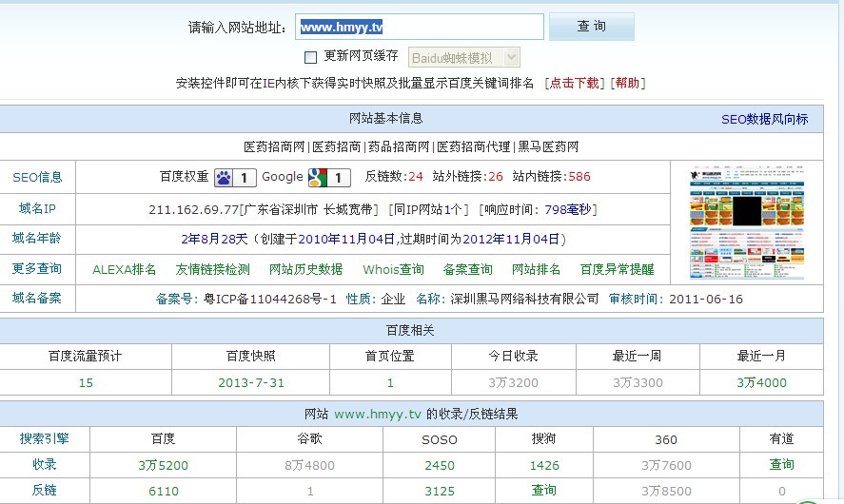Click the 有道 收录 查询 link
Viewport: 844px width, 504px height.
click(781, 465)
